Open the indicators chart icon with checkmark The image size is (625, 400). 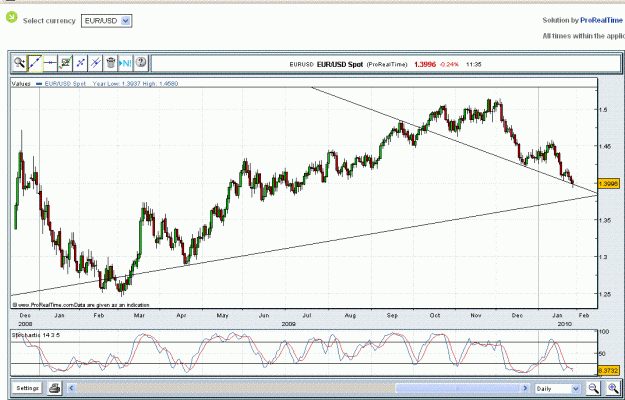pos(65,63)
